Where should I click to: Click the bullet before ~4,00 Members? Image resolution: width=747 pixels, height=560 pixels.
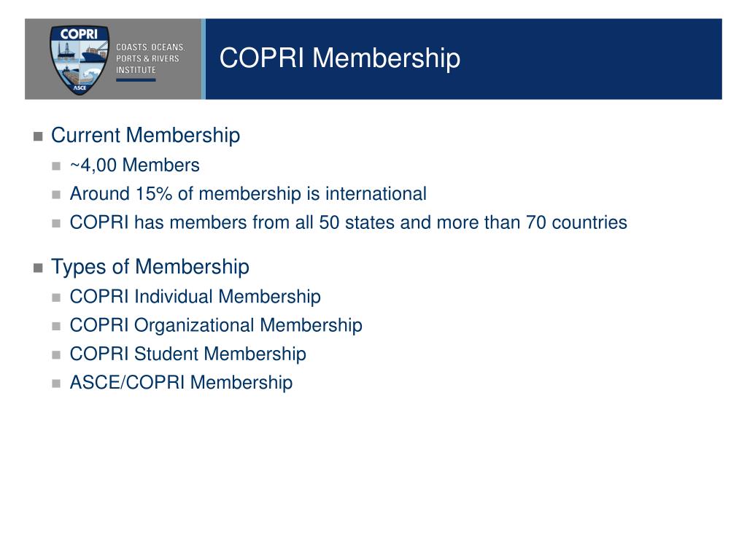point(56,166)
